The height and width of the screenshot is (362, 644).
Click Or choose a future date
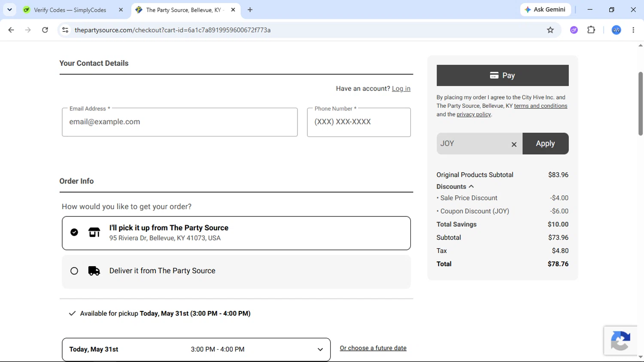(373, 348)
